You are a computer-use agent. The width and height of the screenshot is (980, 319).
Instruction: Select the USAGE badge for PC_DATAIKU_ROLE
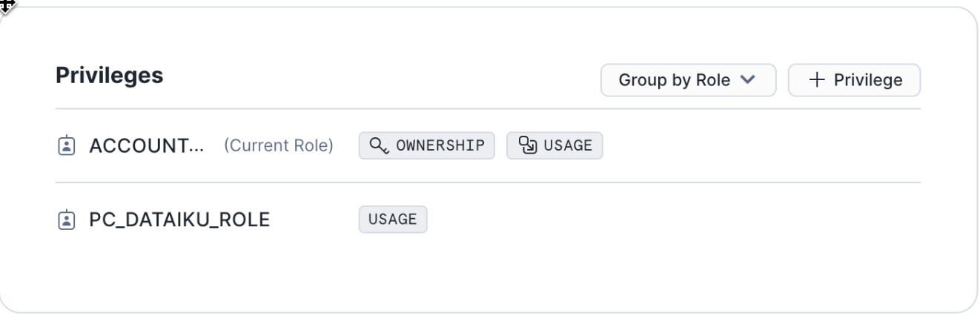point(393,220)
